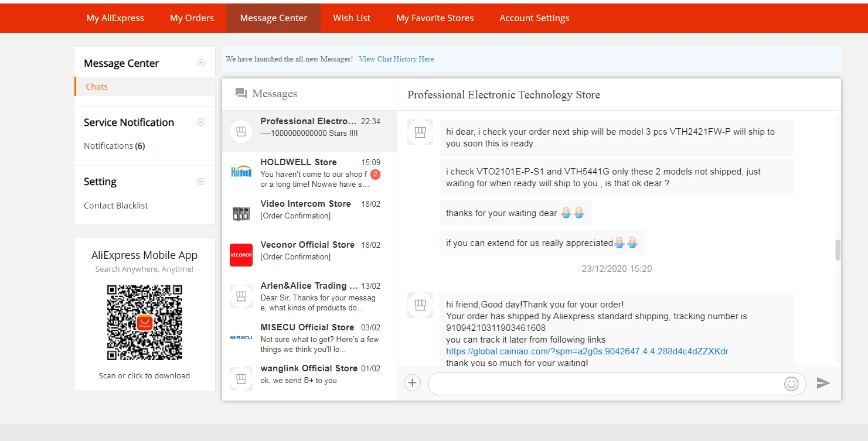The height and width of the screenshot is (441, 868).
Task: Open the Veconor Official Store conversation
Action: (x=309, y=255)
